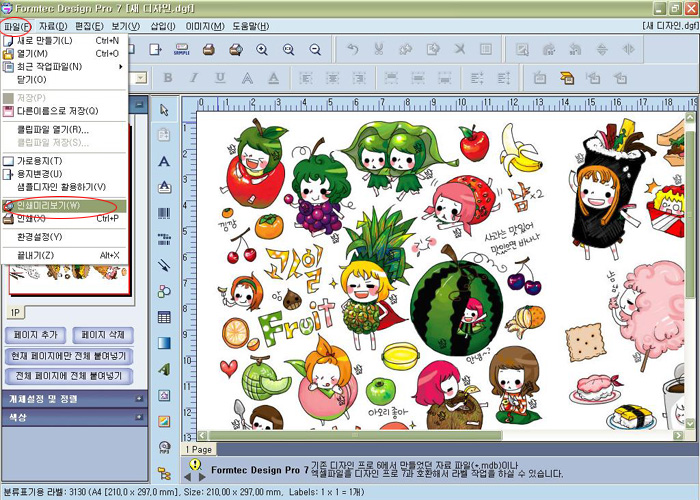Click the vertical scrollbar down arrow
Viewport: 700px width, 500px height.
tap(691, 422)
